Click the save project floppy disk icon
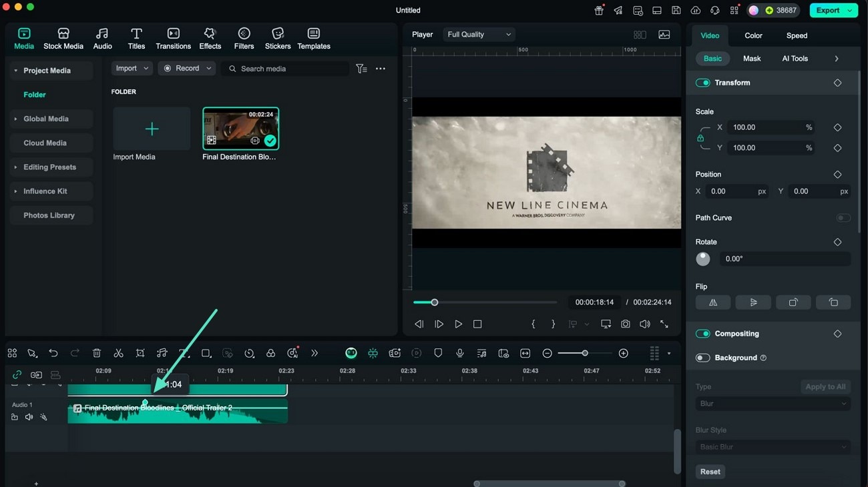The image size is (868, 487). point(676,10)
